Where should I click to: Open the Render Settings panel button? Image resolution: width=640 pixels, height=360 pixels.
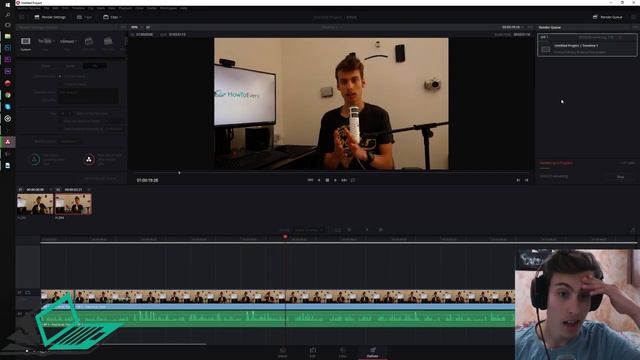tap(50, 17)
